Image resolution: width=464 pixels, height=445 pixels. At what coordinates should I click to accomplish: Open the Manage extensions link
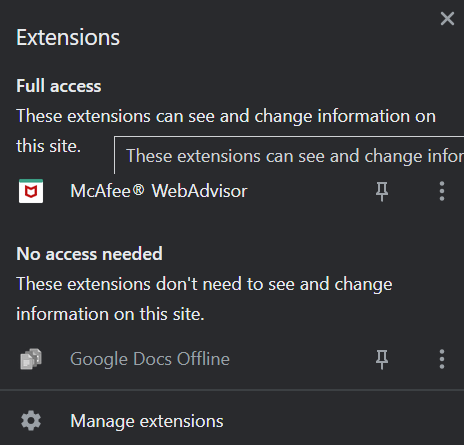point(147,421)
